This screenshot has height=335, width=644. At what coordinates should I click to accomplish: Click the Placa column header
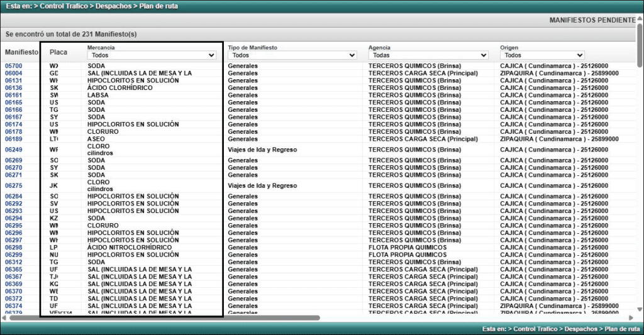point(58,52)
